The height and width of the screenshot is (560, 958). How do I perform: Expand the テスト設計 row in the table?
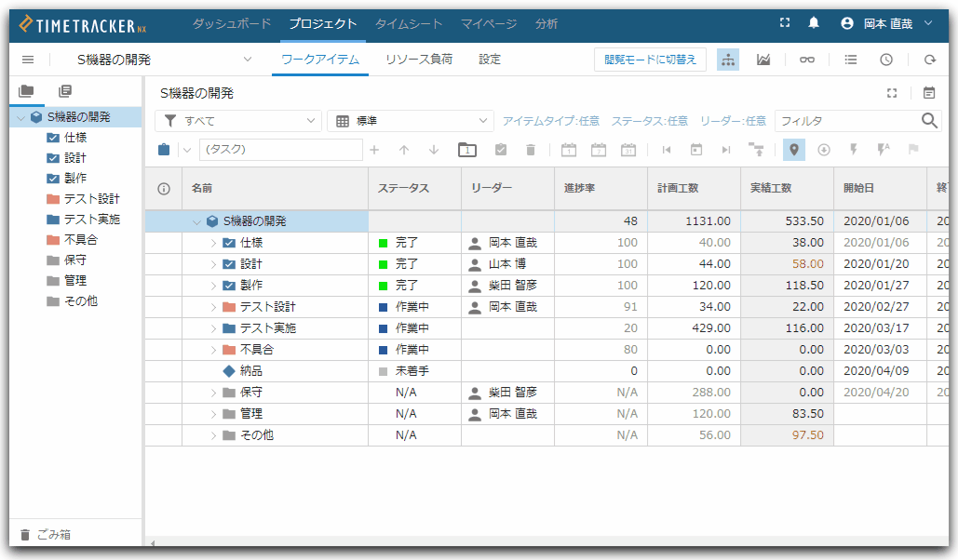point(213,307)
